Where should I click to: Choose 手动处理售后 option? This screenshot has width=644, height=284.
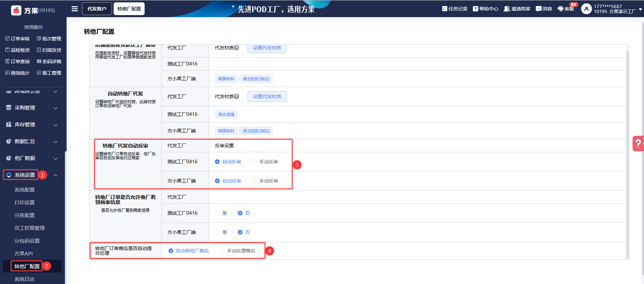pyautogui.click(x=237, y=251)
